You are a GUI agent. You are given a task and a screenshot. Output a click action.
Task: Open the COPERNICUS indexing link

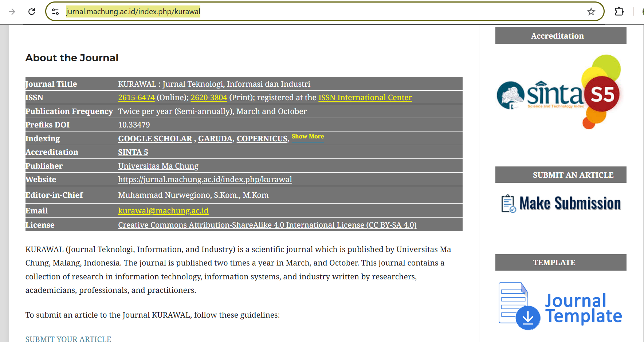(x=262, y=139)
